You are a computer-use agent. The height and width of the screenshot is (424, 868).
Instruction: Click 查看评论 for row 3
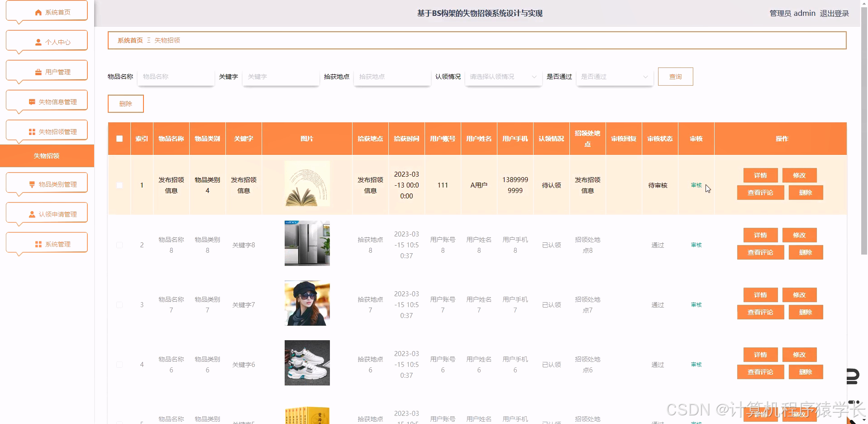point(760,312)
